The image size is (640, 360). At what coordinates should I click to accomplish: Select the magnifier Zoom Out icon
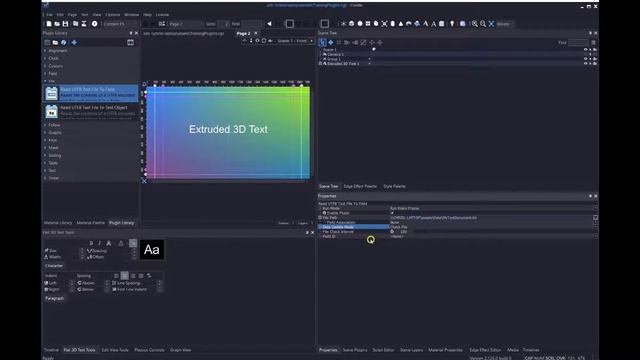click(x=483, y=24)
